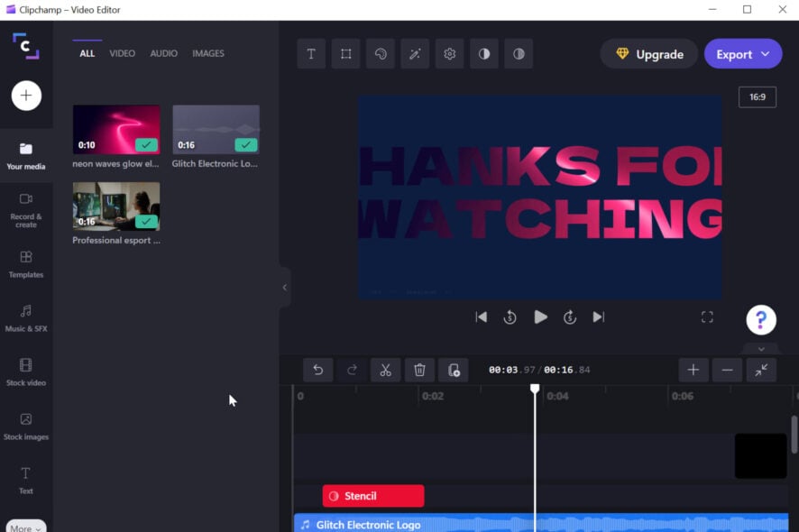
Task: Add new media with the plus button
Action: (26, 96)
